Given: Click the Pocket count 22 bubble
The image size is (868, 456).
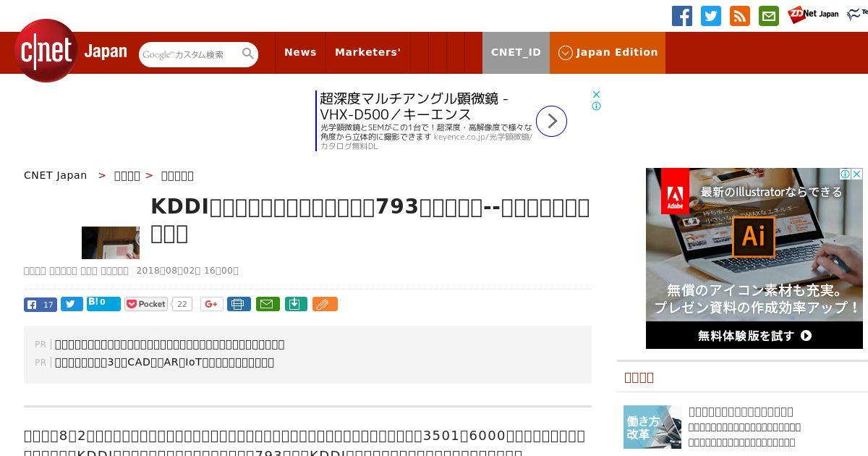Looking at the screenshot, I should point(182,304).
